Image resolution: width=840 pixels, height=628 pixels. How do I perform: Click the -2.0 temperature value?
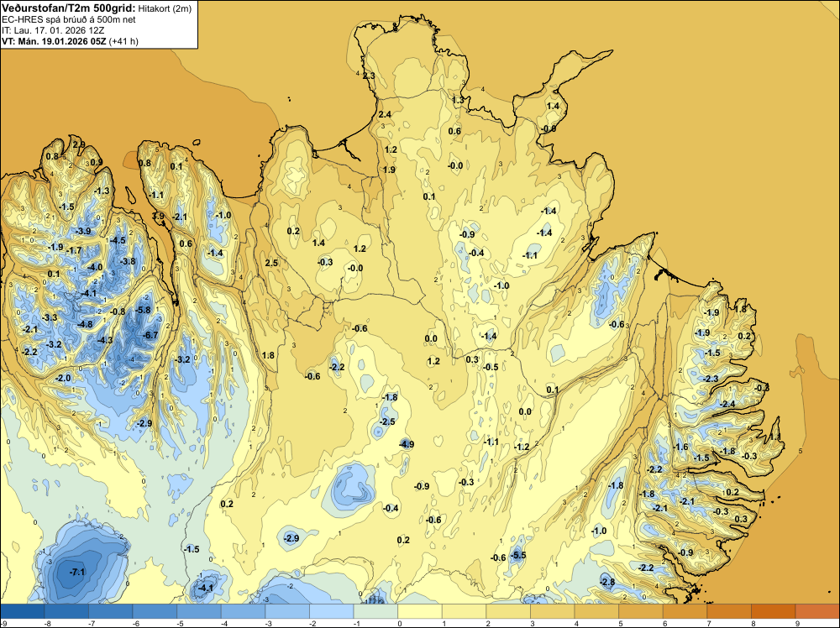click(x=63, y=378)
